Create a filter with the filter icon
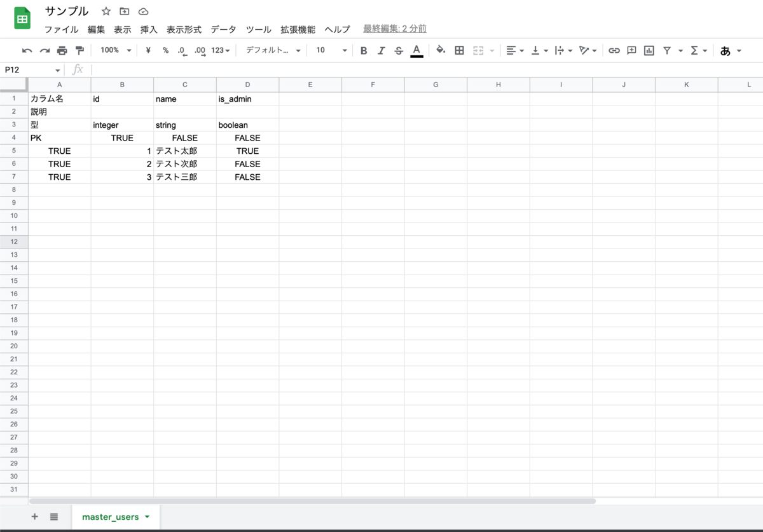 click(666, 50)
